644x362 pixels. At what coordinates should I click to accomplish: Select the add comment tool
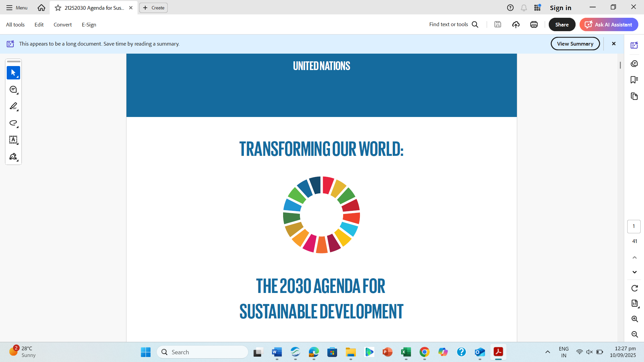click(13, 89)
